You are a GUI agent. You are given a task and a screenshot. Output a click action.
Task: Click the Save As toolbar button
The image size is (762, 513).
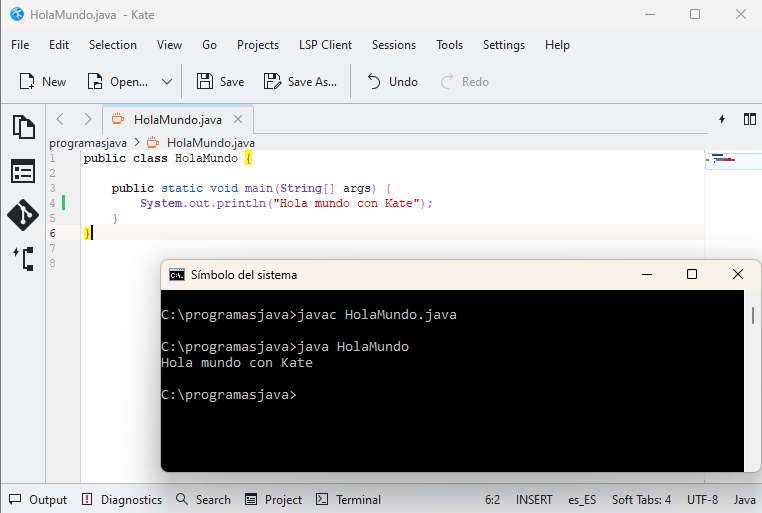(300, 82)
